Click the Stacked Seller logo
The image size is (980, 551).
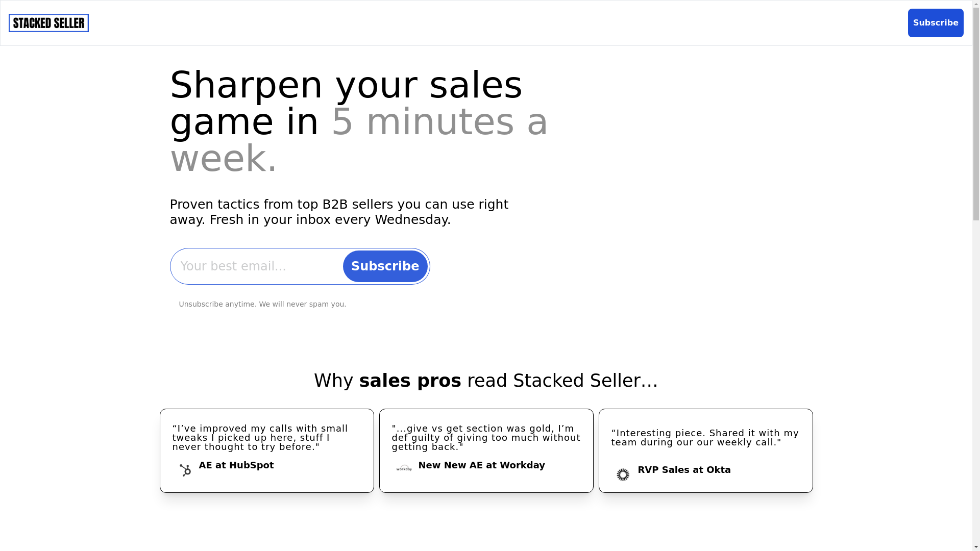48,23
